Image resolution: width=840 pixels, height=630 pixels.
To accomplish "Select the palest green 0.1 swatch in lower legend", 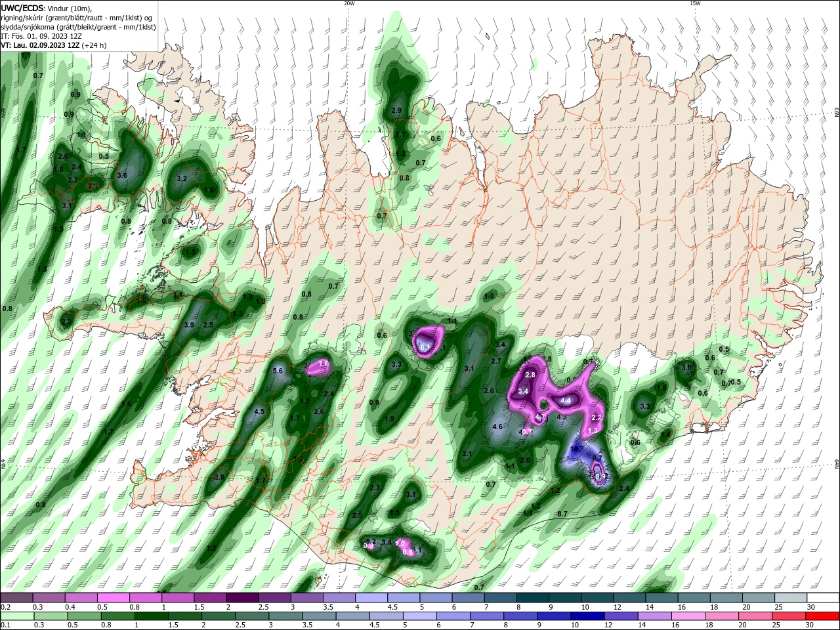I will click(x=16, y=616).
